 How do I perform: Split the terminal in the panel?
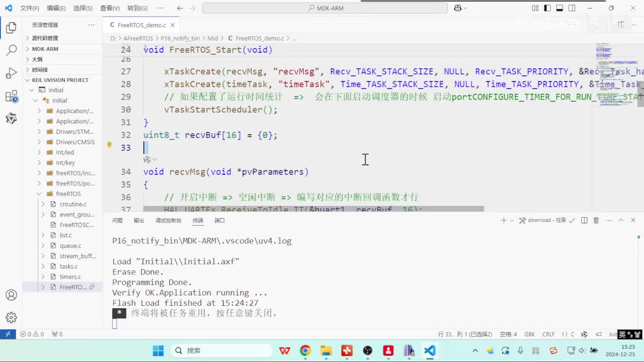tap(584, 220)
